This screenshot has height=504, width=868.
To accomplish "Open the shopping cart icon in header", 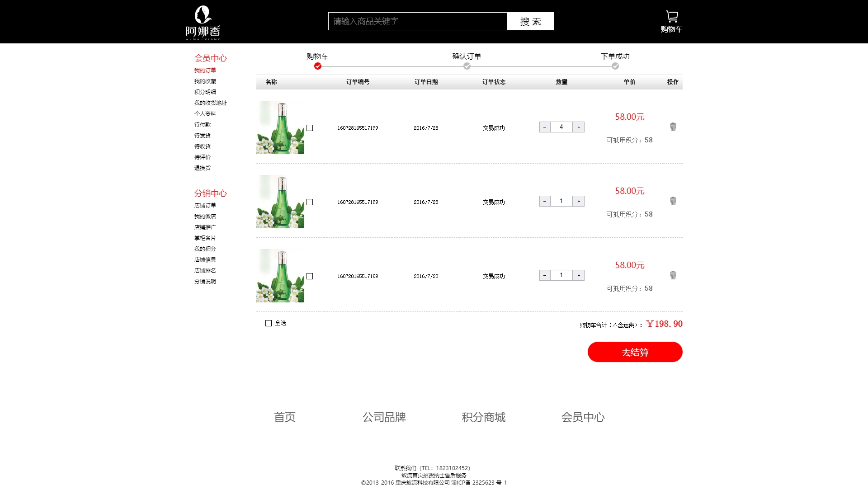I will (671, 17).
